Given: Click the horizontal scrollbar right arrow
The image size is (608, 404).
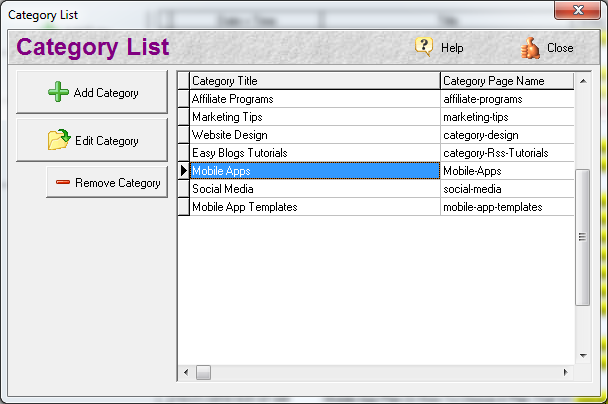Looking at the screenshot, I should (566, 373).
